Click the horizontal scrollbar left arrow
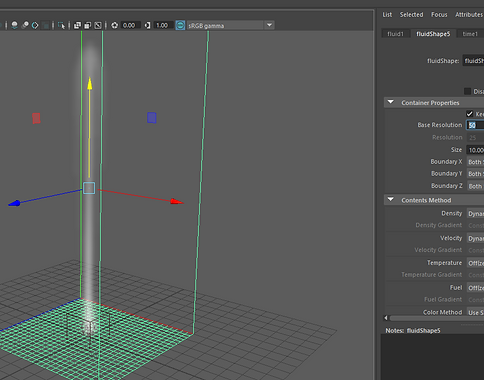This screenshot has height=380, width=484. [386, 318]
